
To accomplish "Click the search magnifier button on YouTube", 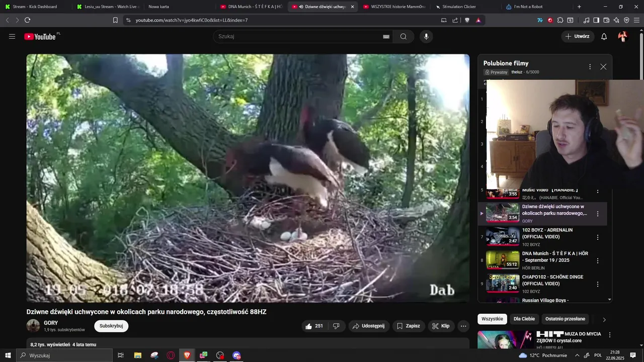I will click(x=404, y=36).
